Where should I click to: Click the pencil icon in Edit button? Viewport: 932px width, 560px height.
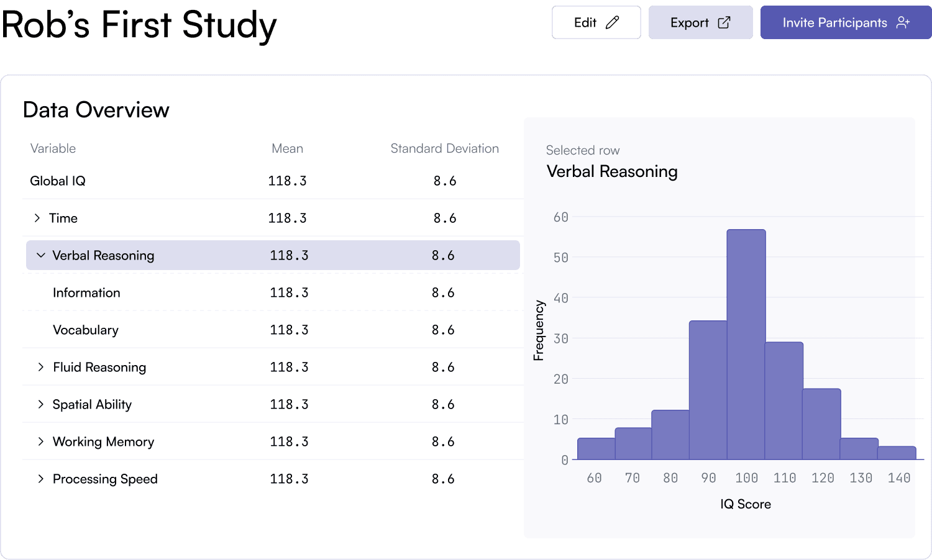click(612, 23)
